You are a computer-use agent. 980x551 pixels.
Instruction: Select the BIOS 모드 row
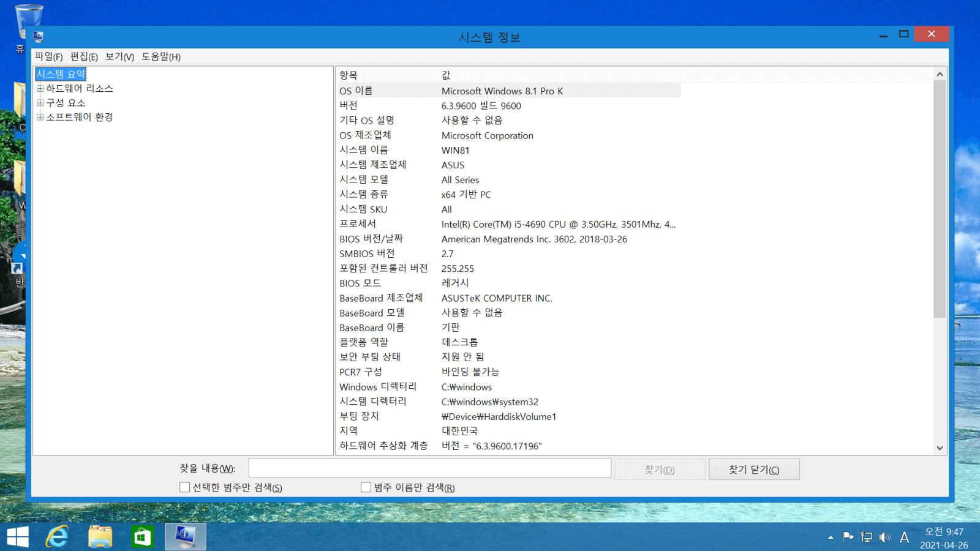click(x=508, y=283)
